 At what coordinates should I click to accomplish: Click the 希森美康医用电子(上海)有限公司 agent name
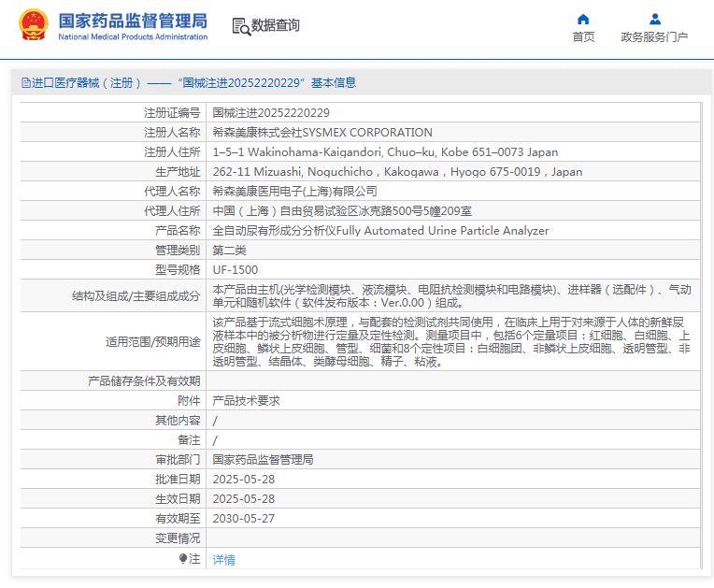point(295,191)
